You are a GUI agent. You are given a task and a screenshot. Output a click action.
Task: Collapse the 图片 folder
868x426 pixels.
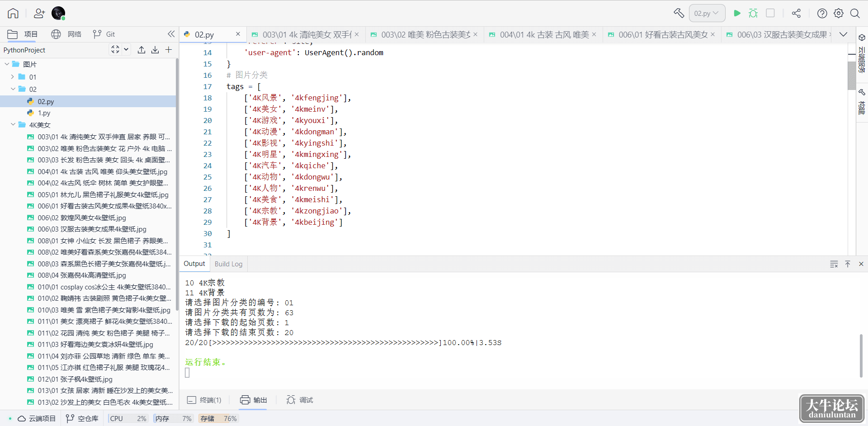click(x=7, y=64)
